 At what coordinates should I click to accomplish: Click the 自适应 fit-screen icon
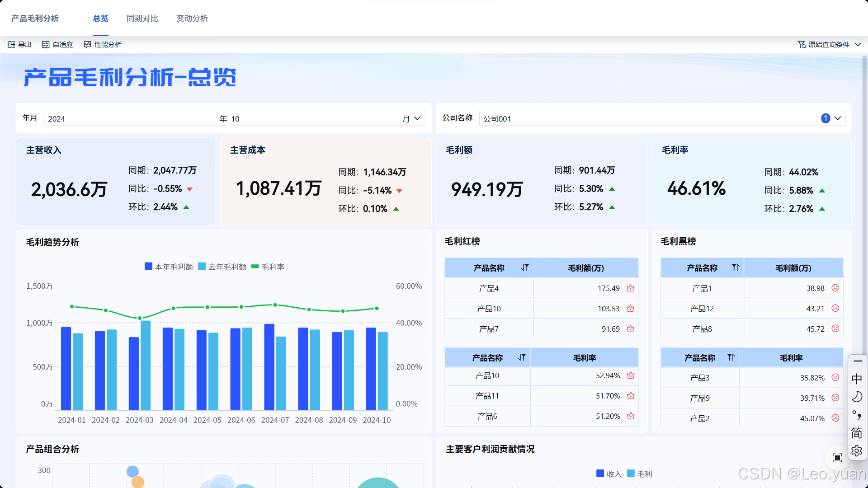point(46,44)
